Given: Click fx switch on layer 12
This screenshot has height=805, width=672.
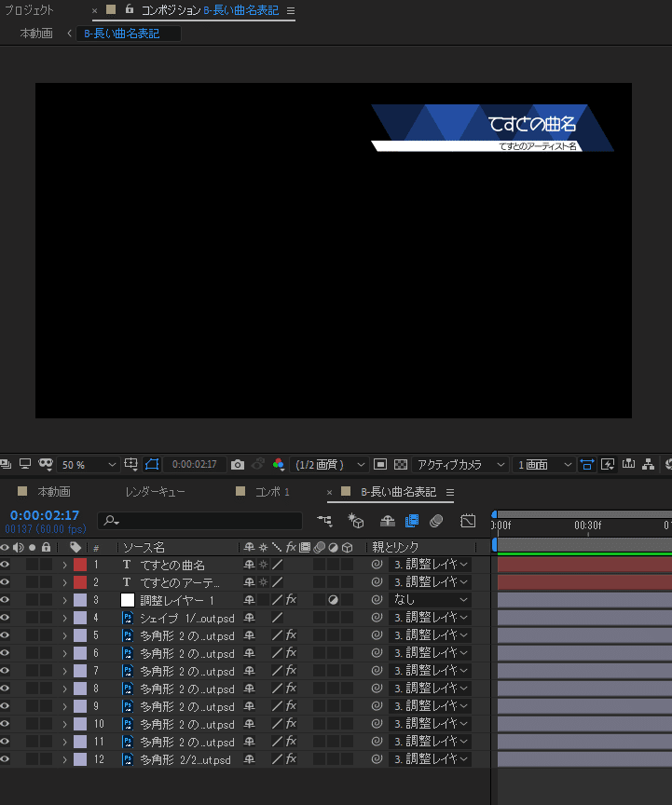Looking at the screenshot, I should point(291,758).
